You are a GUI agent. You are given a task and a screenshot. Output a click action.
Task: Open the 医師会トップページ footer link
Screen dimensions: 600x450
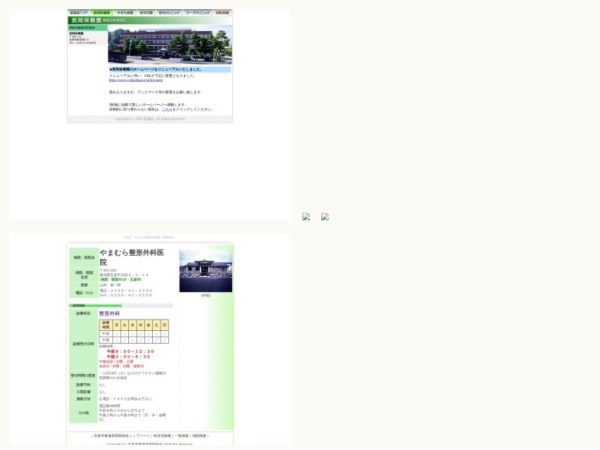pos(122,436)
